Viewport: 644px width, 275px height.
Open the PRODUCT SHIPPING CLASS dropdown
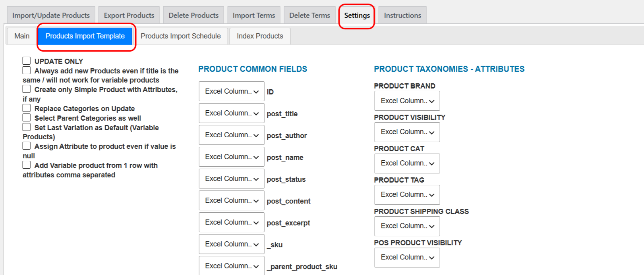point(407,226)
